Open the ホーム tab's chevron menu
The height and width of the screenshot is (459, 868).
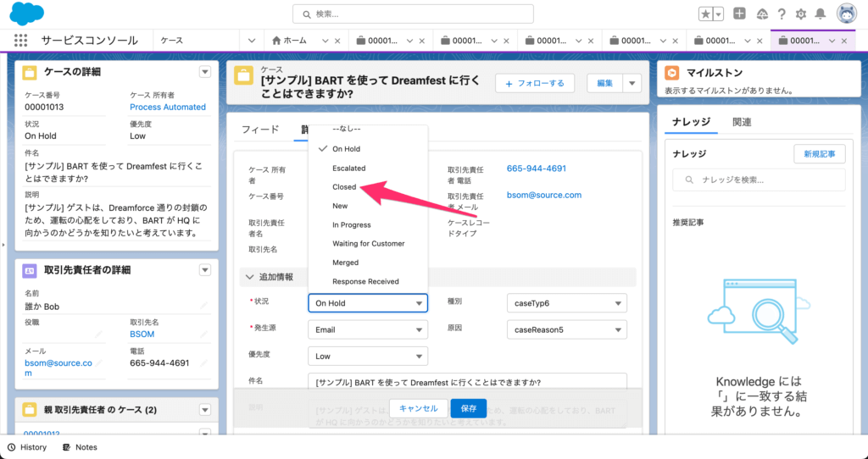(x=325, y=41)
